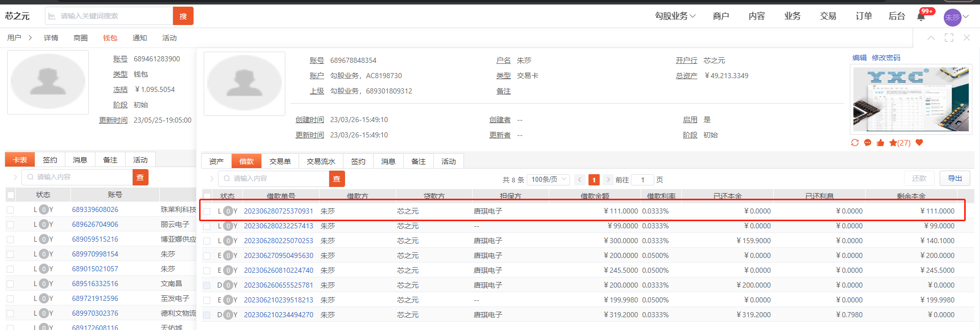Expand the user menu arrow beside the avatar
This screenshot has height=330, width=980.
point(966,17)
